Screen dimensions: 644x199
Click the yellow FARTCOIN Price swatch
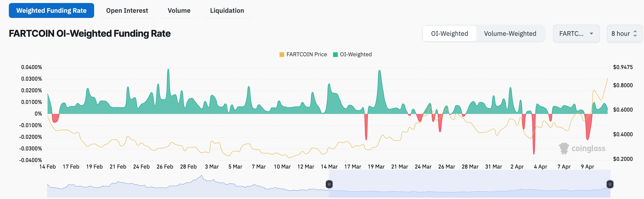282,55
